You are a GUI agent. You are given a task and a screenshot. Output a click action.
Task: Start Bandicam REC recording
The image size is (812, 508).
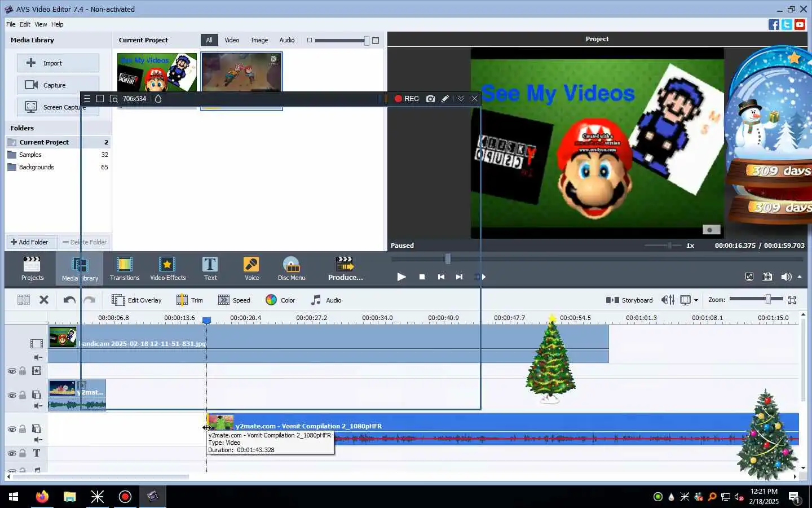[407, 98]
